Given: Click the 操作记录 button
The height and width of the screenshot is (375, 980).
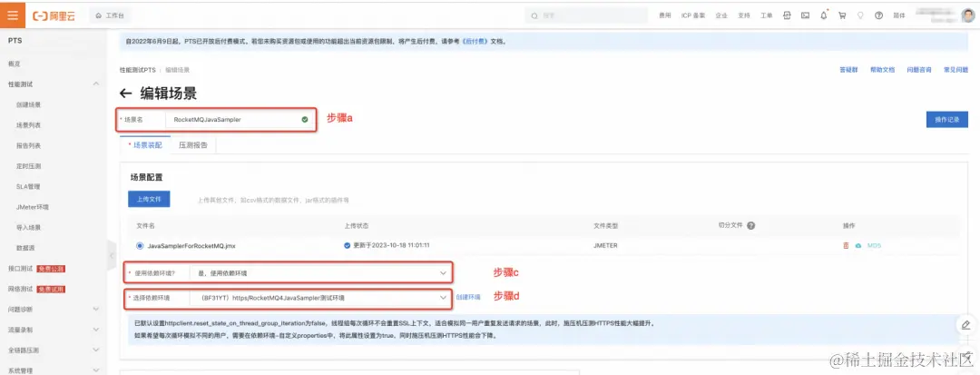Looking at the screenshot, I should tap(946, 119).
